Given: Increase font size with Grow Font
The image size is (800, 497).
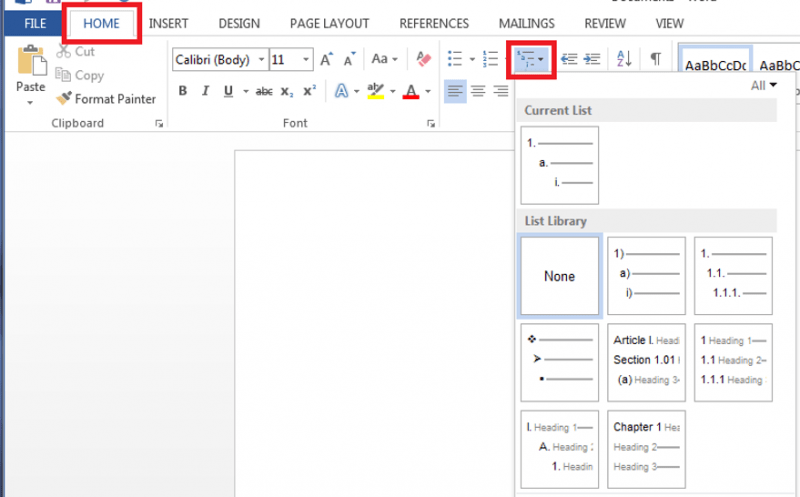Looking at the screenshot, I should 327,59.
